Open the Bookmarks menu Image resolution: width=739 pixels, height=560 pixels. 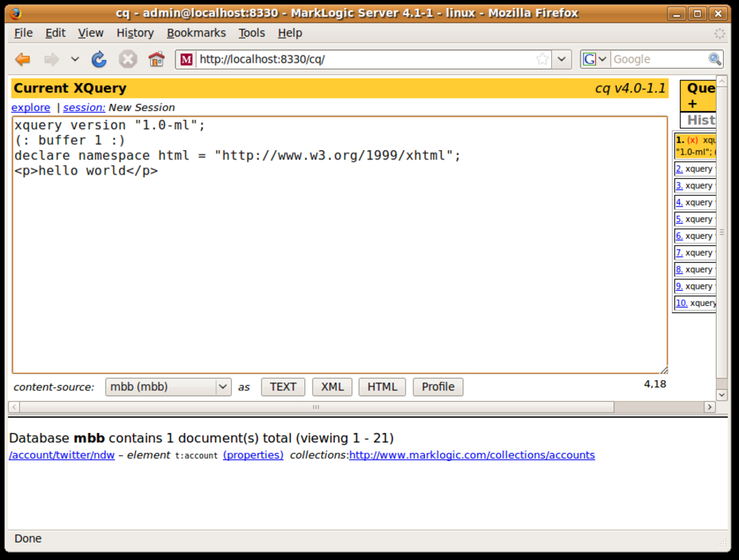coord(196,33)
